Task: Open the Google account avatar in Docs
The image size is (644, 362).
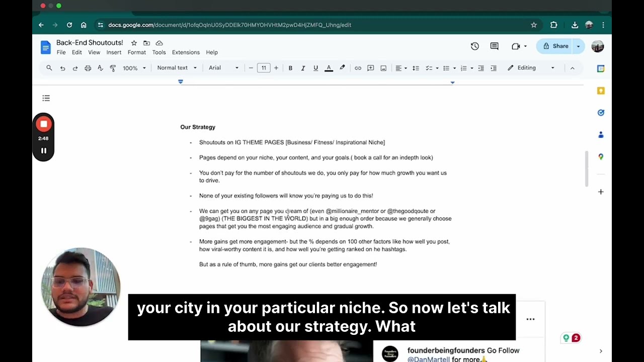Action: 598,46
